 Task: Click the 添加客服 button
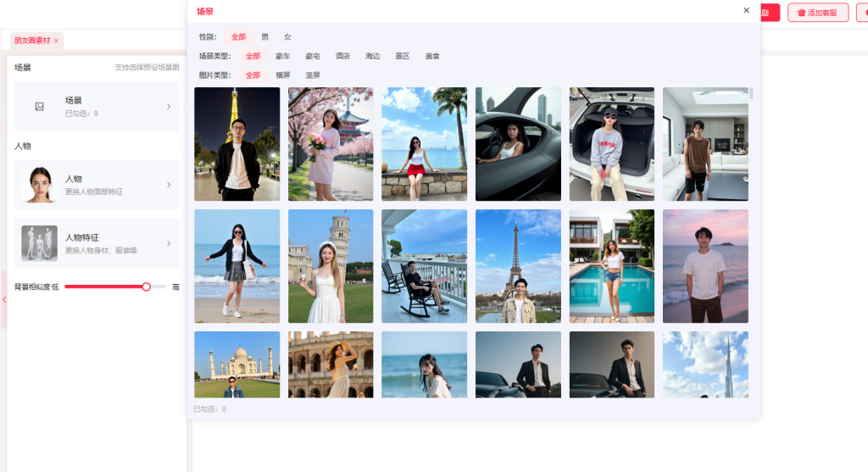[817, 13]
